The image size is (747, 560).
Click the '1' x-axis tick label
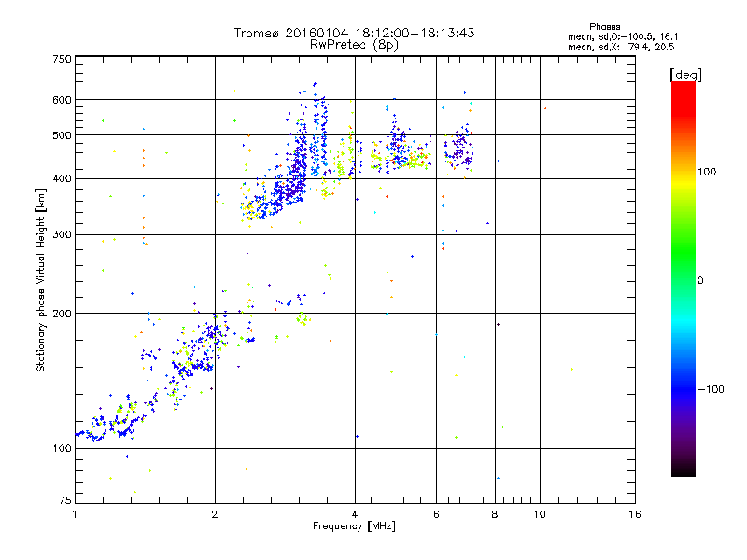coord(75,514)
